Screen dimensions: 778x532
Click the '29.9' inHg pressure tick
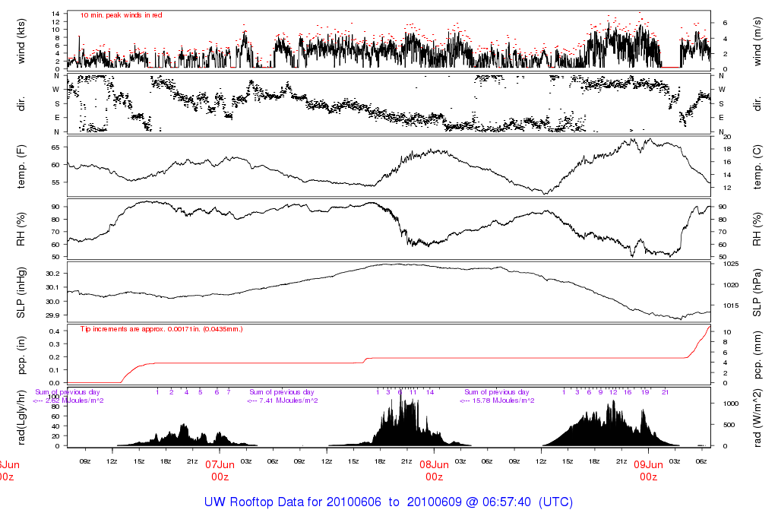coord(52,315)
